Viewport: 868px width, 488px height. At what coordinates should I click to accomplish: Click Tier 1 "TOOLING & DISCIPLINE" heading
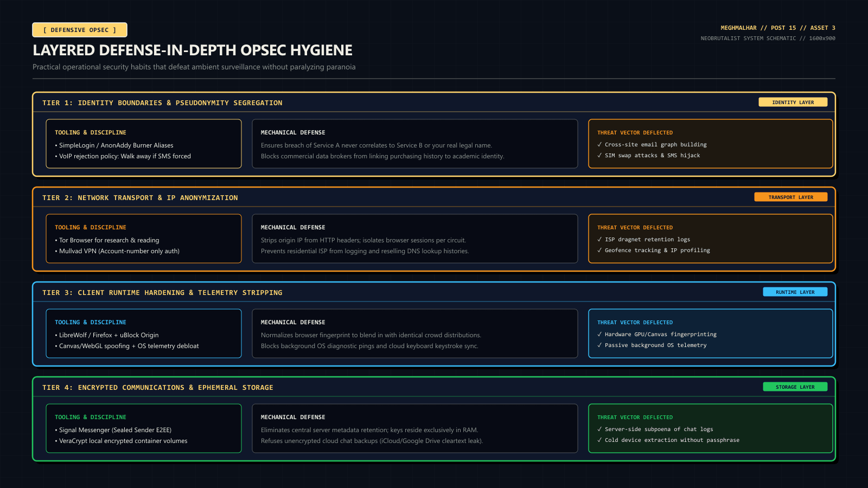(91, 133)
